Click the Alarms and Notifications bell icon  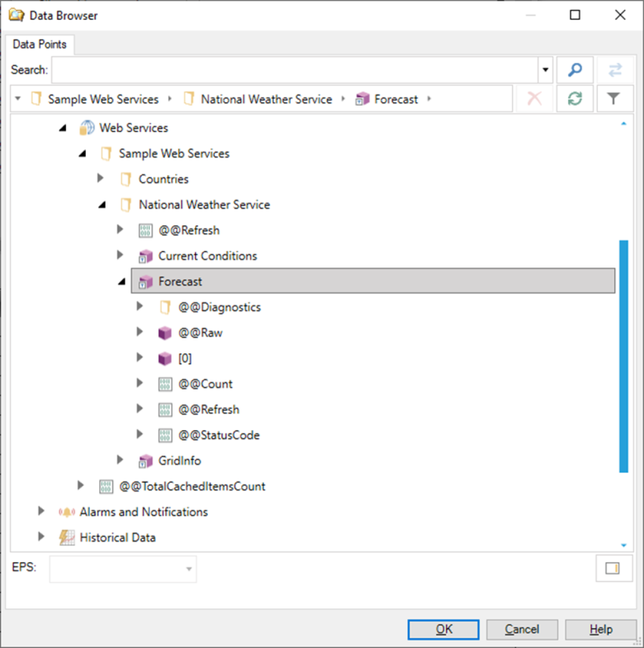(67, 512)
